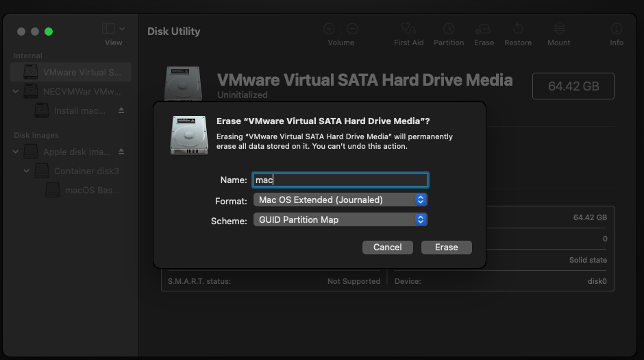Image resolution: width=644 pixels, height=360 pixels.
Task: Collapse the Container disk3 tree
Action: click(26, 171)
